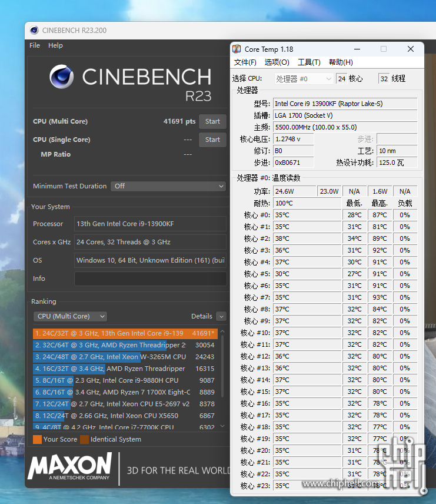Start the CPU (Single Core) test

click(212, 140)
